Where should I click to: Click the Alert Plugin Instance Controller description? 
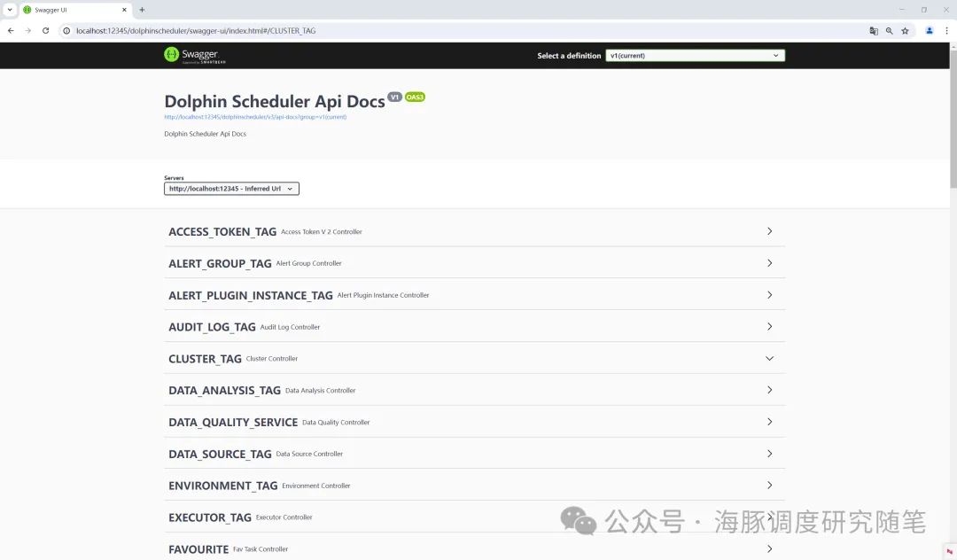[x=384, y=295]
